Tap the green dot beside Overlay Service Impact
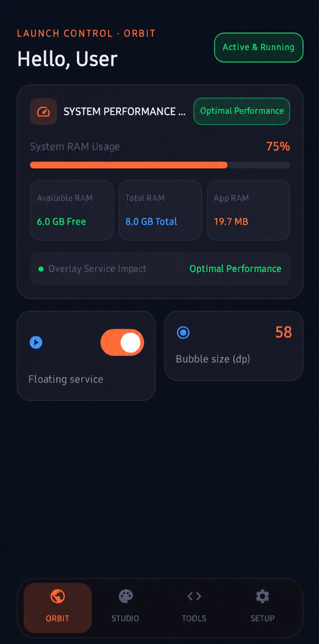Image resolution: width=319 pixels, height=644 pixels. pos(41,269)
